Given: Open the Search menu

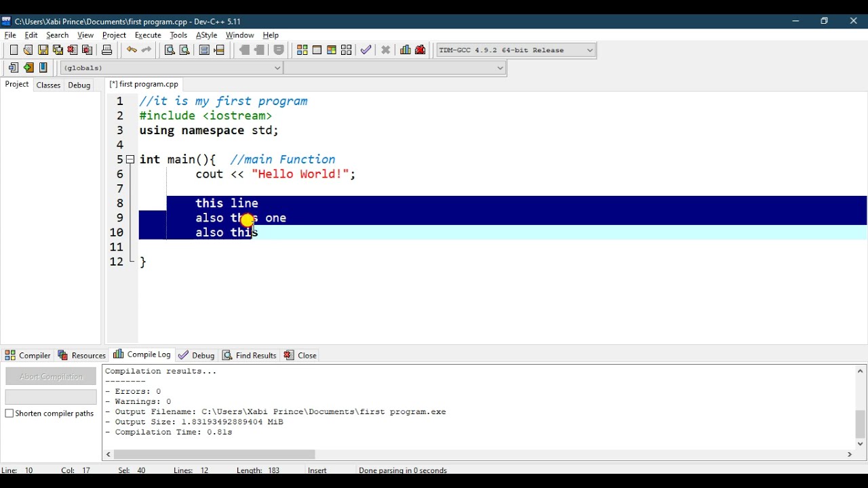Looking at the screenshot, I should [x=57, y=35].
